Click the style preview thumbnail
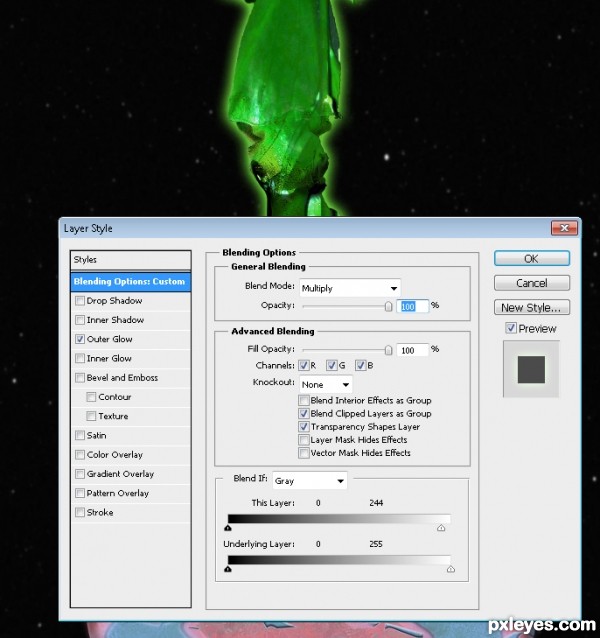 tap(531, 369)
